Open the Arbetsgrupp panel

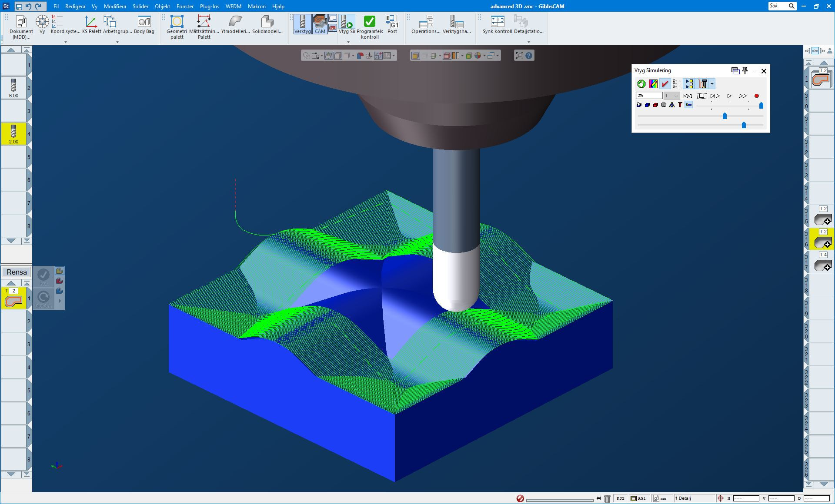117,24
